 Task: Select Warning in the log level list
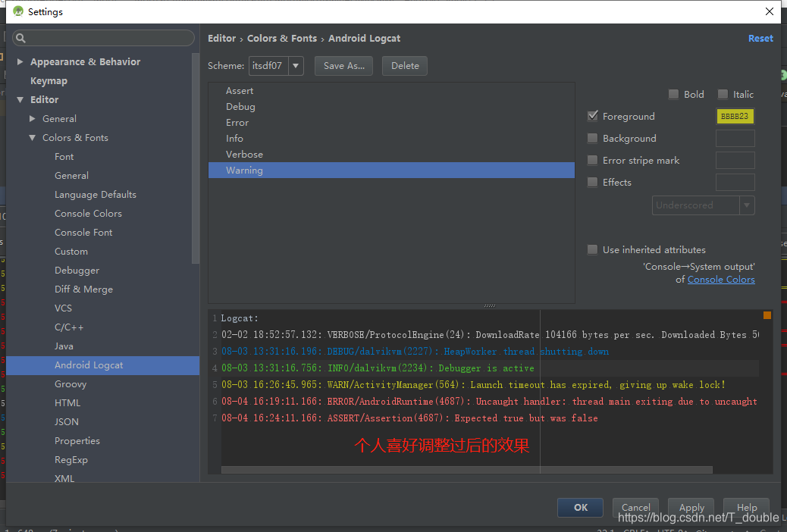(391, 171)
